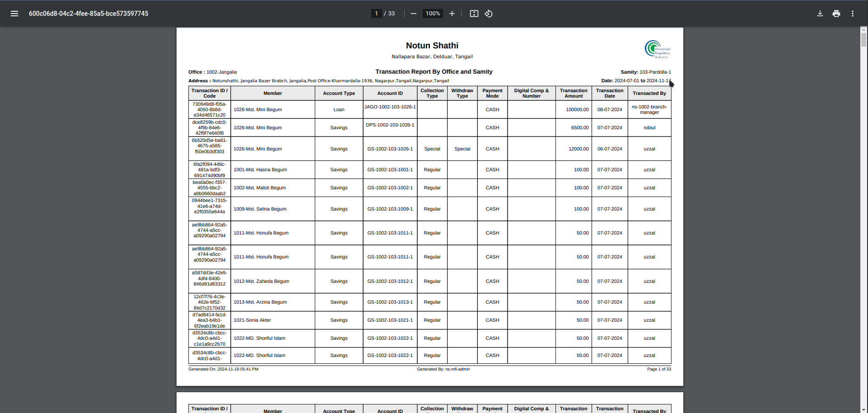Click the 'Account ID' column header
Image resolution: width=868 pixels, height=413 pixels.
click(390, 94)
